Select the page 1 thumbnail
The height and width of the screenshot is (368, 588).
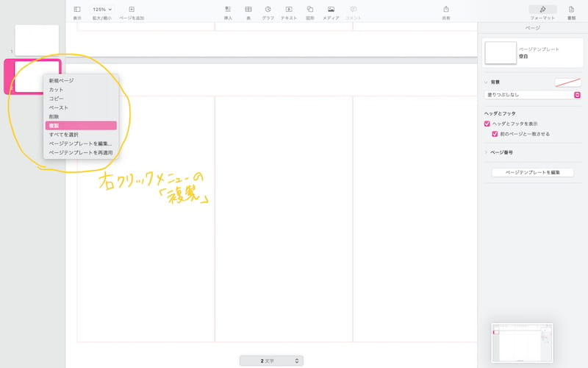[37, 40]
